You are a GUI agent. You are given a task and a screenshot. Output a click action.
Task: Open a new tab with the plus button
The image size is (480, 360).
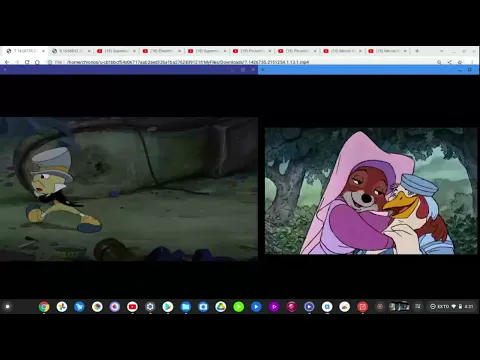pos(417,51)
